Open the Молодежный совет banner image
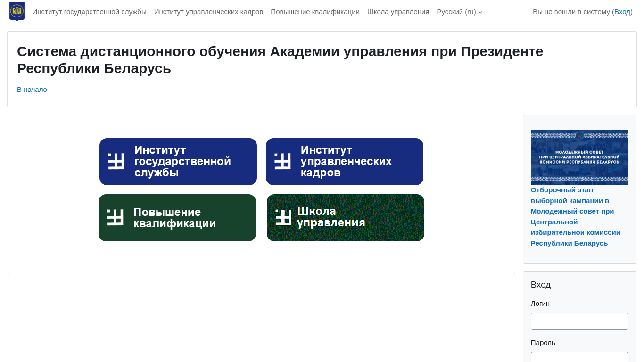The width and height of the screenshot is (644, 362). point(579,157)
